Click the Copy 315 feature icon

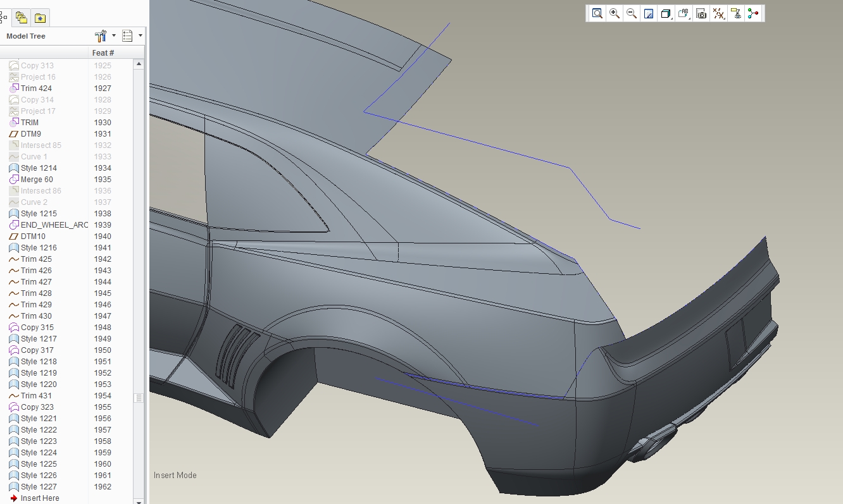tap(14, 328)
